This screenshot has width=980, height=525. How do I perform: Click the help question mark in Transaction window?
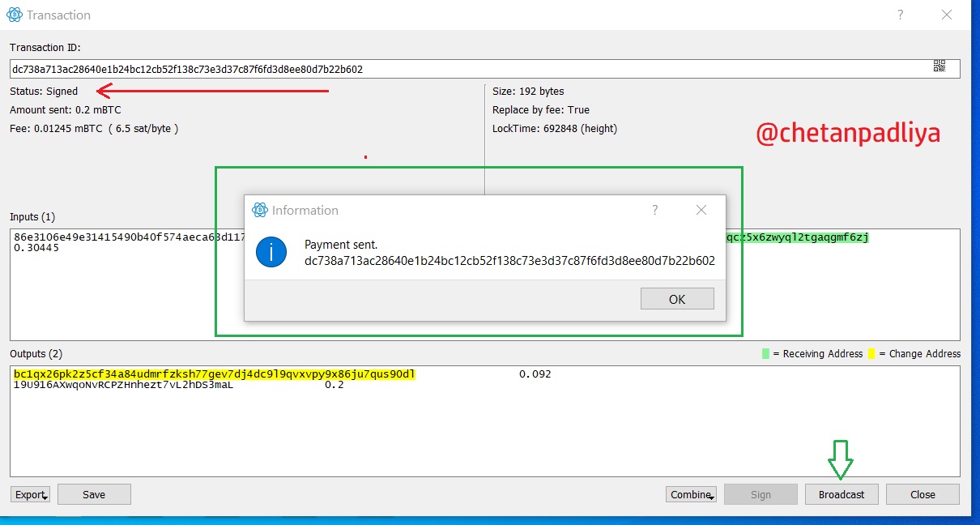pyautogui.click(x=901, y=15)
